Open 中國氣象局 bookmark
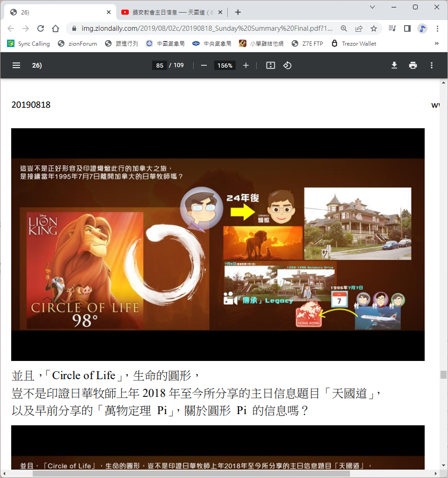 click(x=165, y=43)
